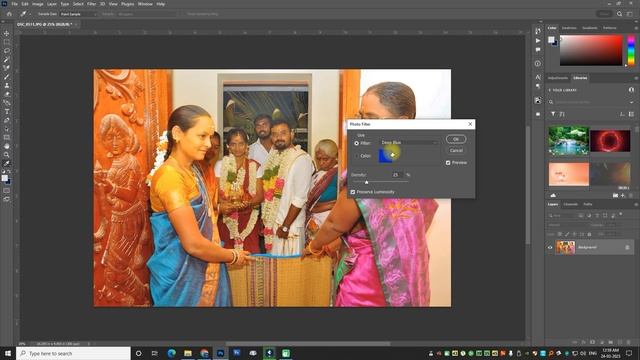This screenshot has height=360, width=640.
Task: Switch to the Channels tab
Action: 571,204
